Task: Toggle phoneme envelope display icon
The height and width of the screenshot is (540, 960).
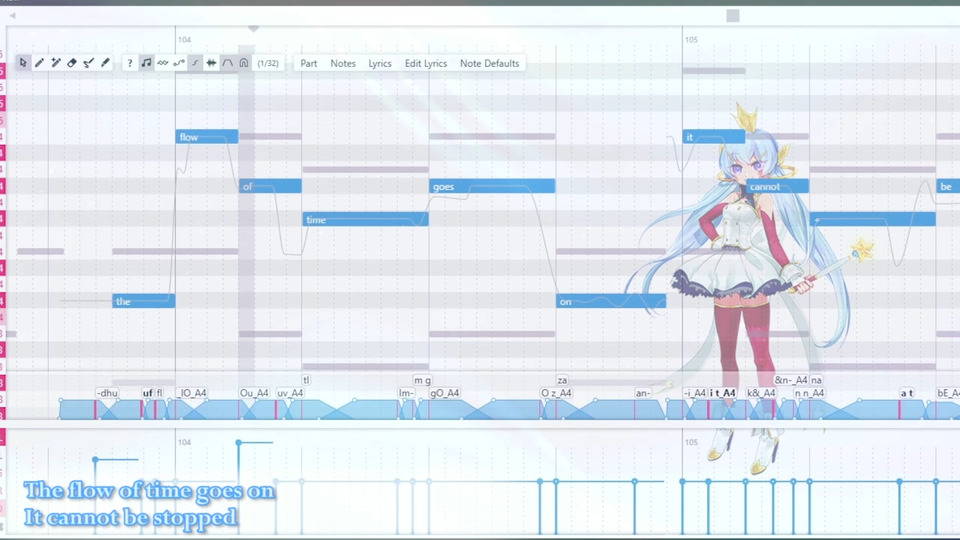Action: pyautogui.click(x=228, y=63)
